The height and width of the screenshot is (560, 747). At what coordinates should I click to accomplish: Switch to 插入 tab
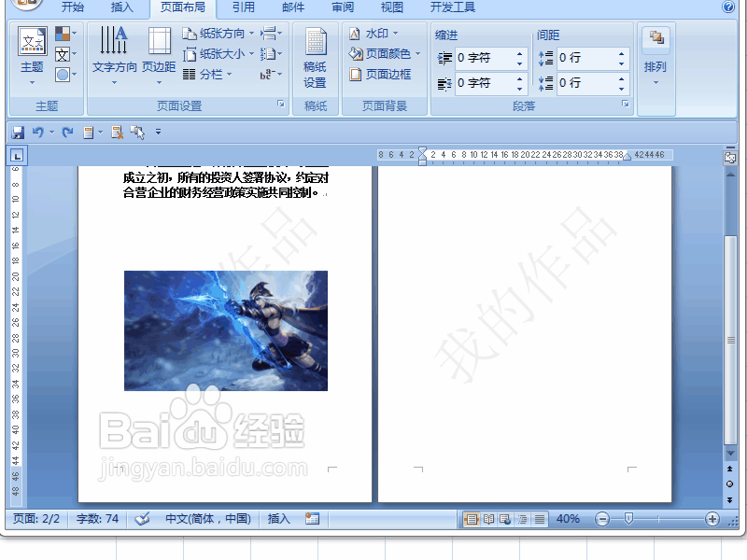122,7
